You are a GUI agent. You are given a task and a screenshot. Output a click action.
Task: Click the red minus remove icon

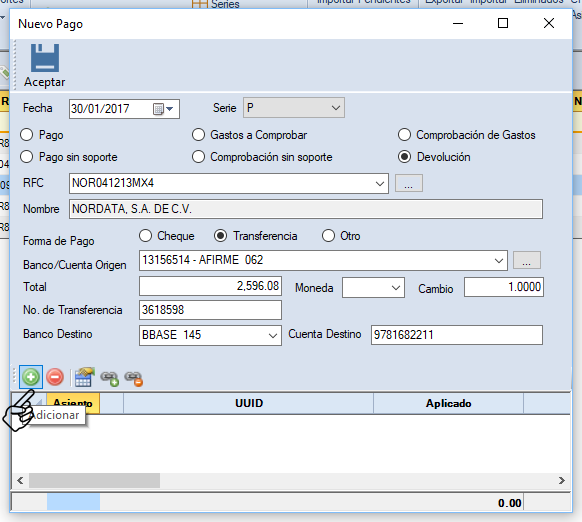(55, 377)
